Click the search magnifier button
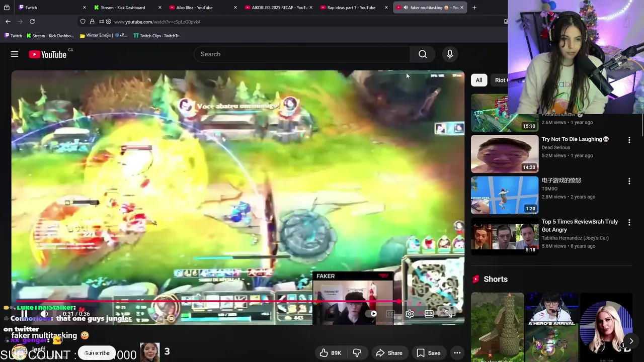 tap(423, 54)
